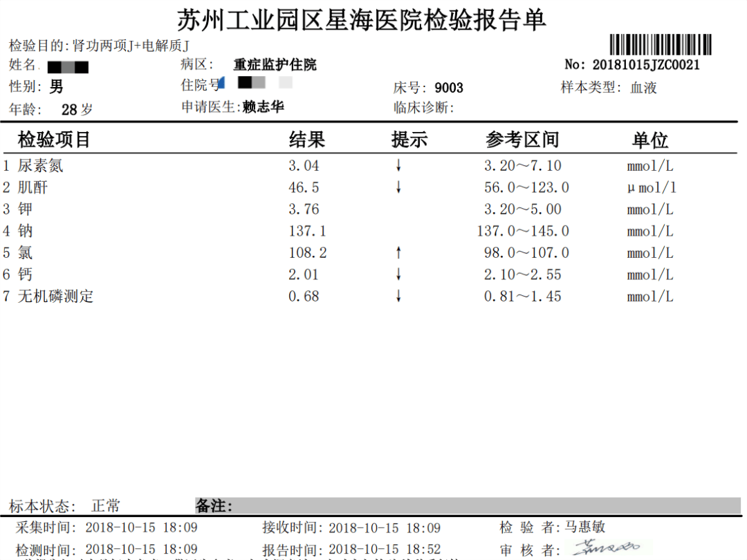747x560 pixels.
Task: Click the reviewer signature beside 审核者
Action: 606,547
